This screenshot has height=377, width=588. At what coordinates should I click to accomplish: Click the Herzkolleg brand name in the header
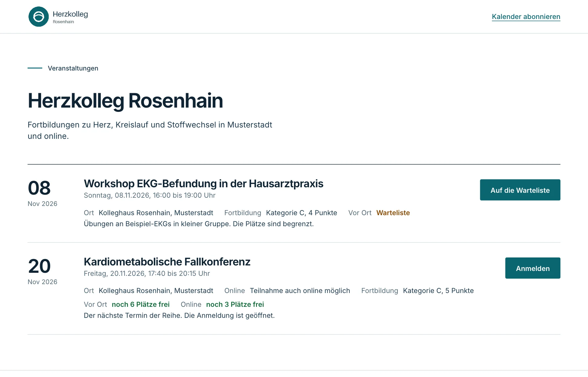(70, 14)
